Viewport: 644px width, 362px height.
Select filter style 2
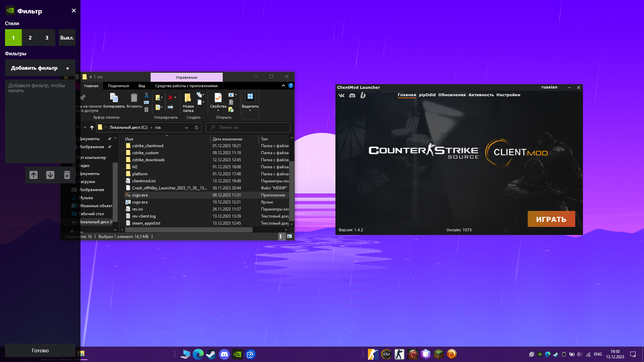(30, 38)
